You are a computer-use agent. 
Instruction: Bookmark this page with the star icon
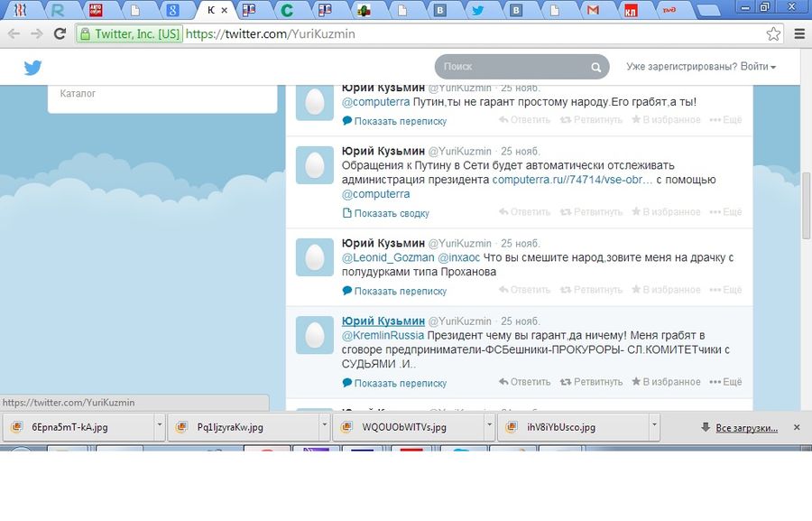[773, 34]
